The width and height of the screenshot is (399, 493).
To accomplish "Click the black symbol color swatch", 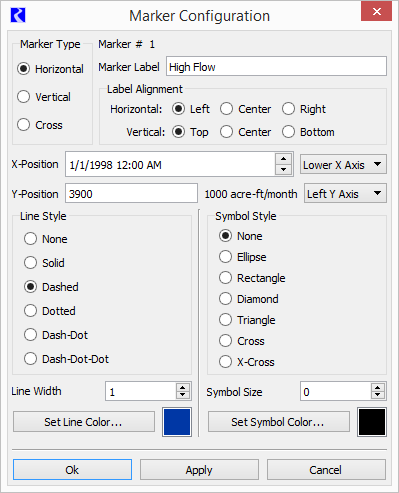I will (372, 422).
